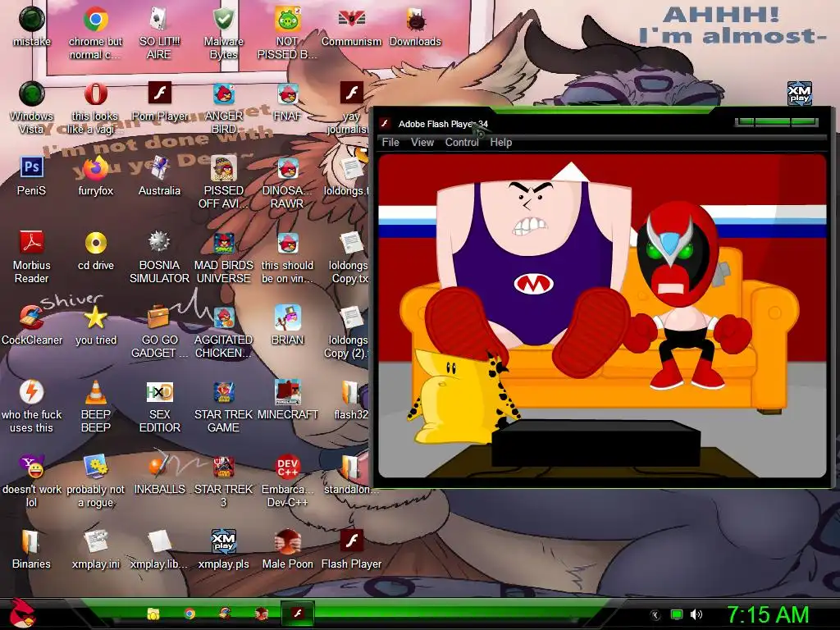The width and height of the screenshot is (840, 630).
Task: Switch to the Flash Player taskbar button
Action: (297, 614)
